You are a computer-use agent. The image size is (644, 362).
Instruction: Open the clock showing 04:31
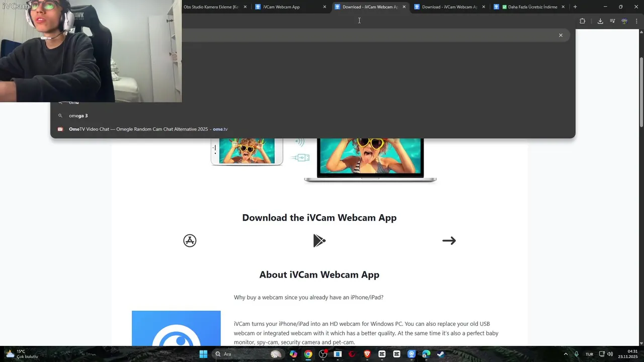(x=628, y=354)
